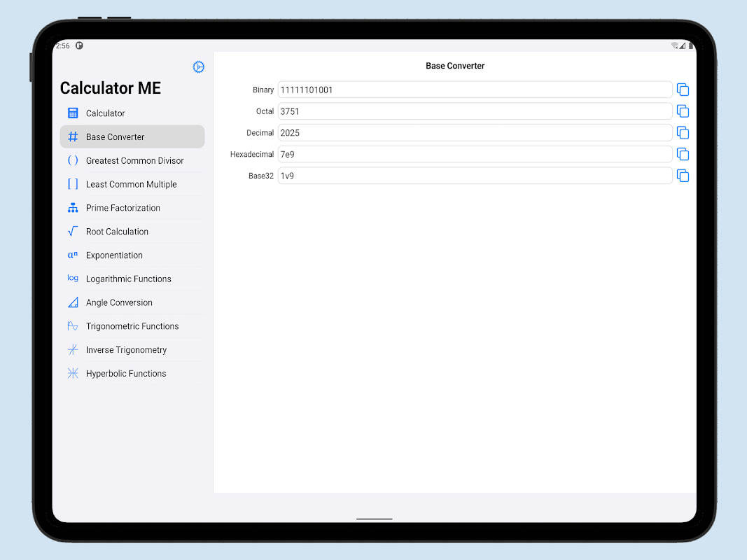The width and height of the screenshot is (747, 560).
Task: Click the parentheses icon for Greatest Common Divisor
Action: pos(73,160)
